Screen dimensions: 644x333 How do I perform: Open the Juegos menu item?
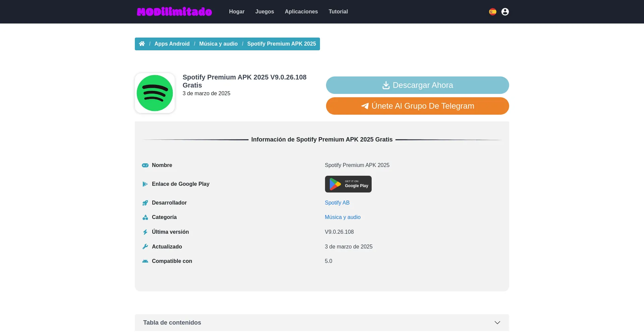(265, 11)
